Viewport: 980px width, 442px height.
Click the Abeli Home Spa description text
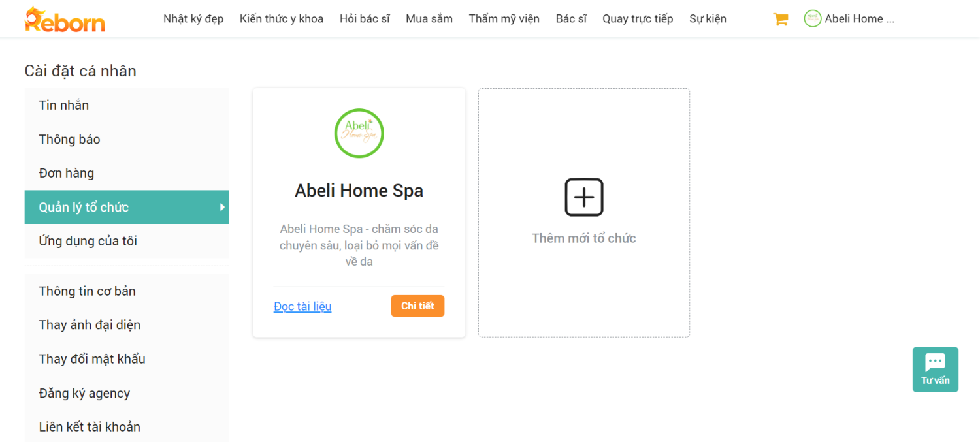click(359, 245)
